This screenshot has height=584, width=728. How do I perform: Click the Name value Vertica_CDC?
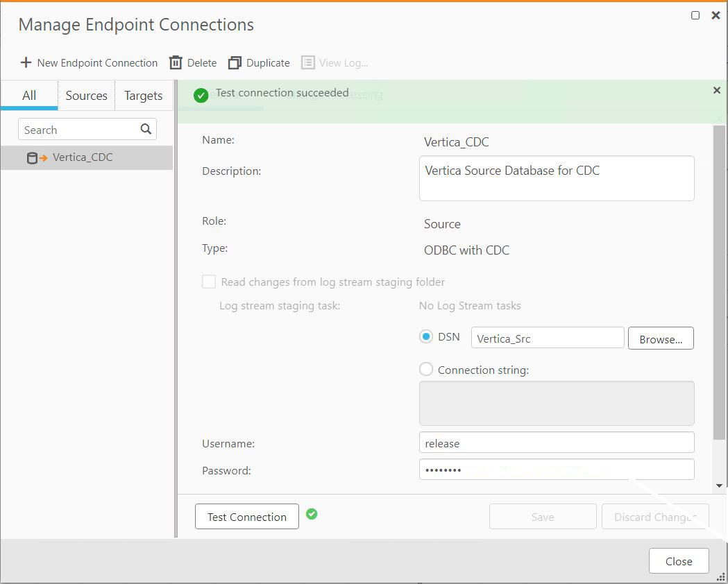pyautogui.click(x=456, y=142)
